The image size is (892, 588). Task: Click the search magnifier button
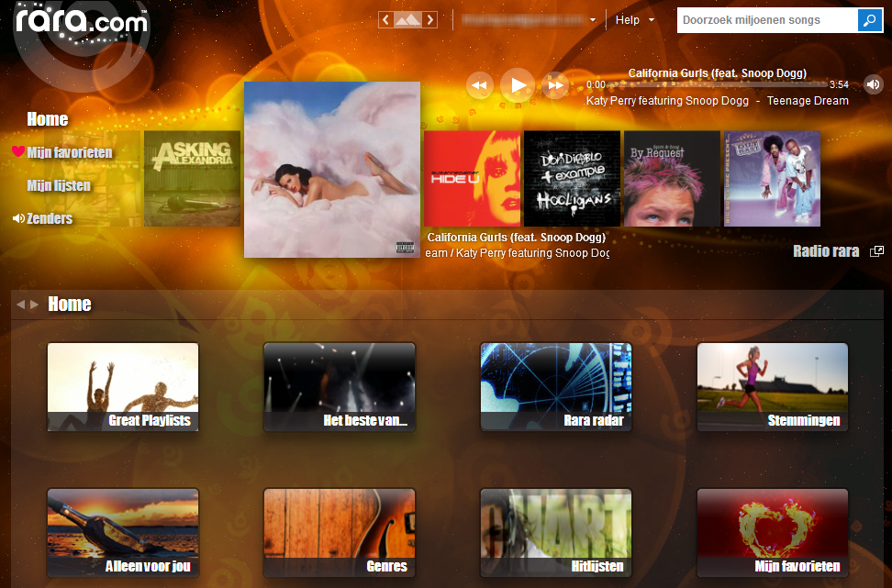(869, 20)
